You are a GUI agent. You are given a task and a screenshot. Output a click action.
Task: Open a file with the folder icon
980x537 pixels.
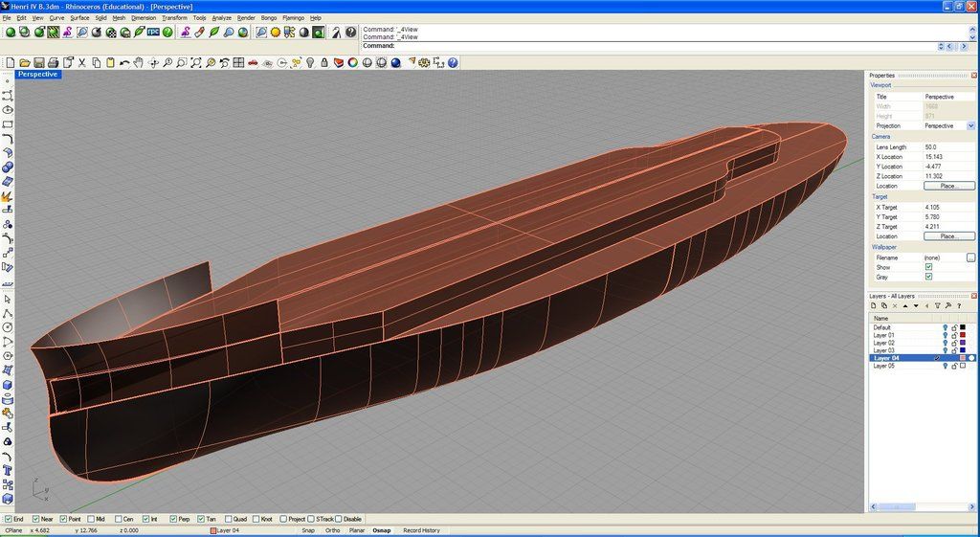click(x=24, y=62)
